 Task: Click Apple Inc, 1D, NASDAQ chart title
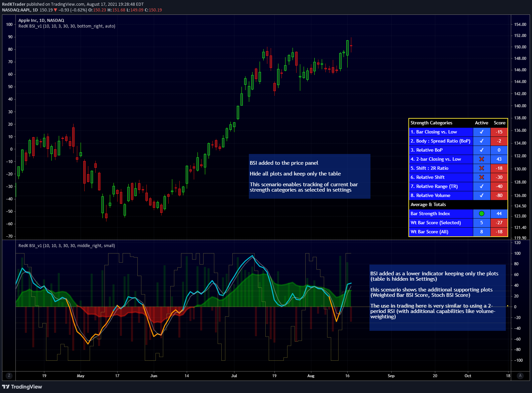point(41,20)
